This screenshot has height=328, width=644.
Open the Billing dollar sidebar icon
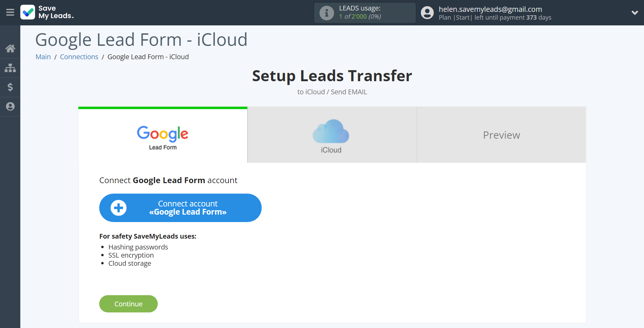point(10,87)
